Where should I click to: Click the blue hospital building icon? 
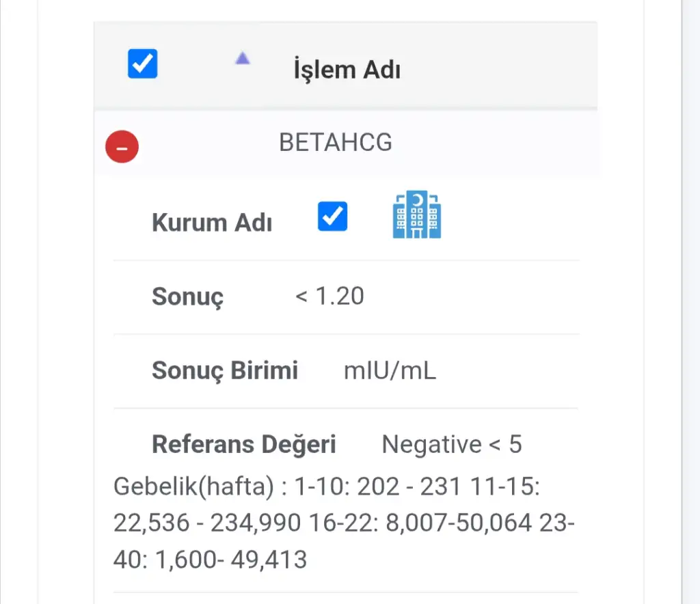click(417, 215)
